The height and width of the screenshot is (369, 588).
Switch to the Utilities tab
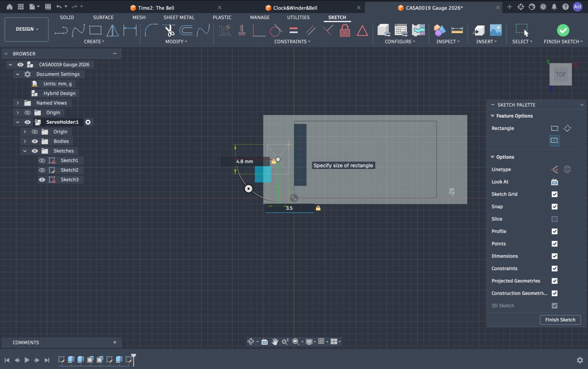point(298,18)
